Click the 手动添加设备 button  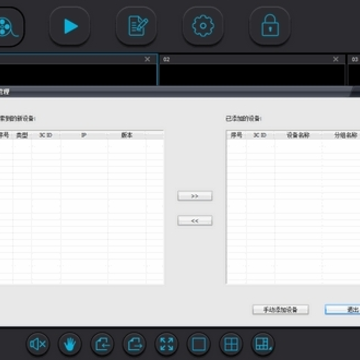[280, 310]
